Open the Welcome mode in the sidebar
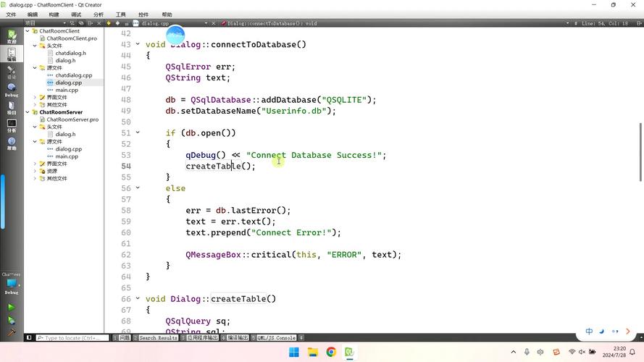This screenshot has width=644, height=362. (12, 36)
